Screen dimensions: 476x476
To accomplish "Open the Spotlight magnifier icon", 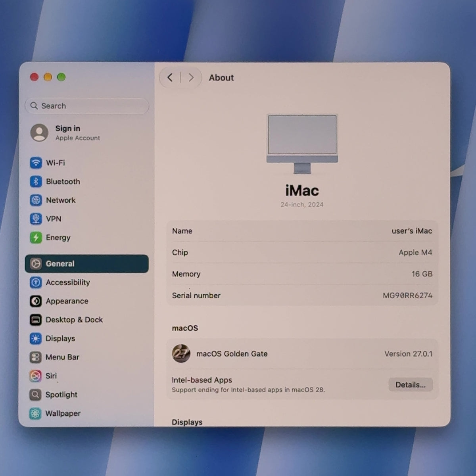I will click(x=35, y=394).
